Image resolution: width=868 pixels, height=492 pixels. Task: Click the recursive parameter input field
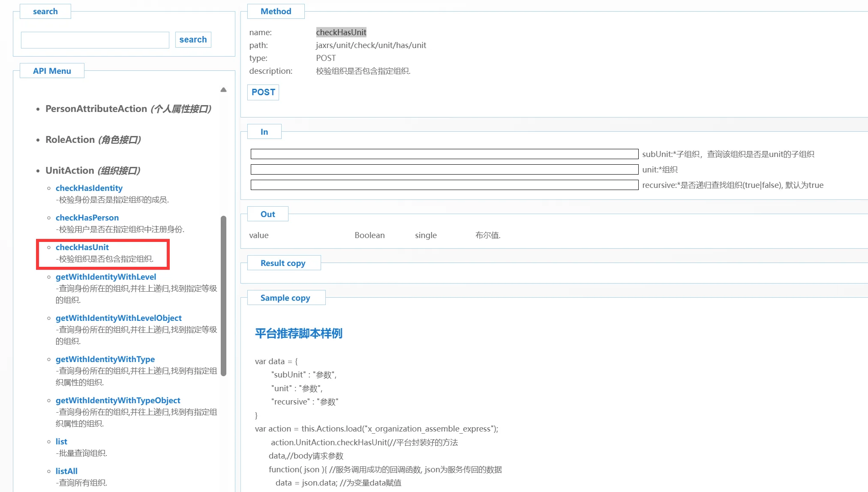tap(444, 185)
